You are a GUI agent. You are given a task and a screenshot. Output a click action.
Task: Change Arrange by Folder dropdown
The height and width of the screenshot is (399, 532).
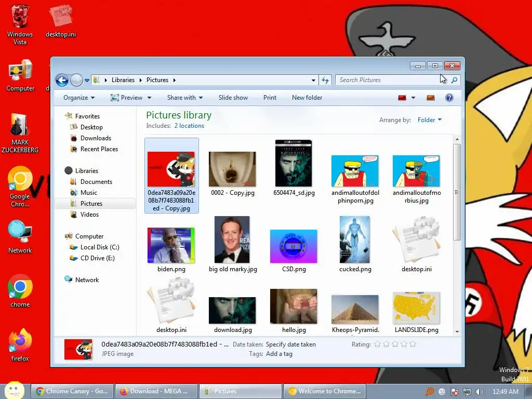point(430,120)
